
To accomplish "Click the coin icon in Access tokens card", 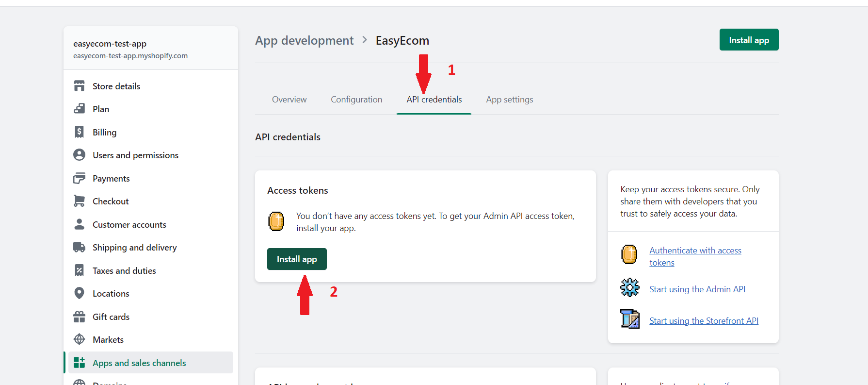I will coord(276,221).
